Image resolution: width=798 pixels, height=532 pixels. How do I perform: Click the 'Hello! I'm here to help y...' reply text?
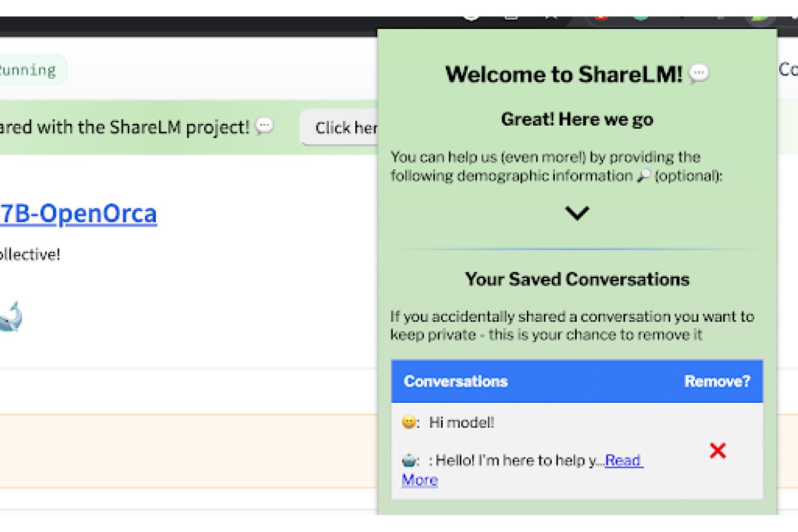pos(516,460)
